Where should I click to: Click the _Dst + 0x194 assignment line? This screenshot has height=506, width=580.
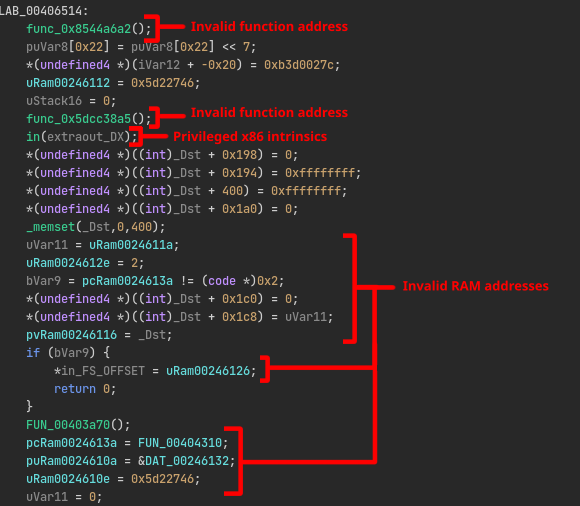(x=193, y=173)
